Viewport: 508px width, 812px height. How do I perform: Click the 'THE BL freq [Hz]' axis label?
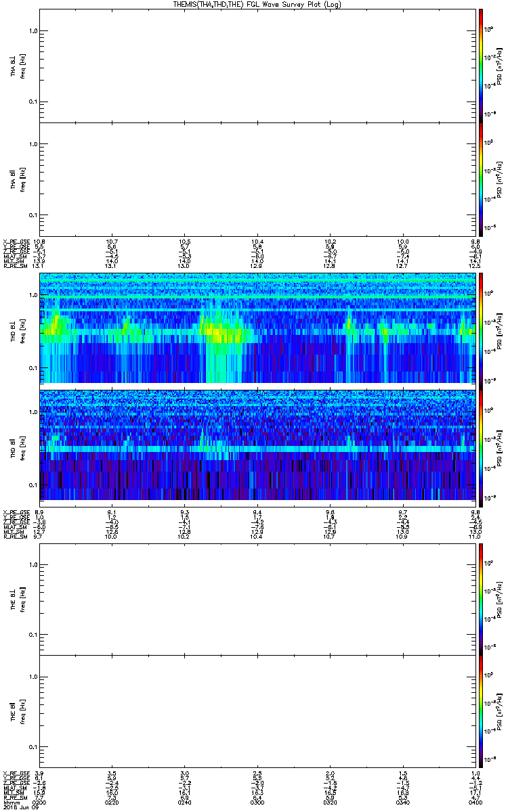[x=18, y=598]
